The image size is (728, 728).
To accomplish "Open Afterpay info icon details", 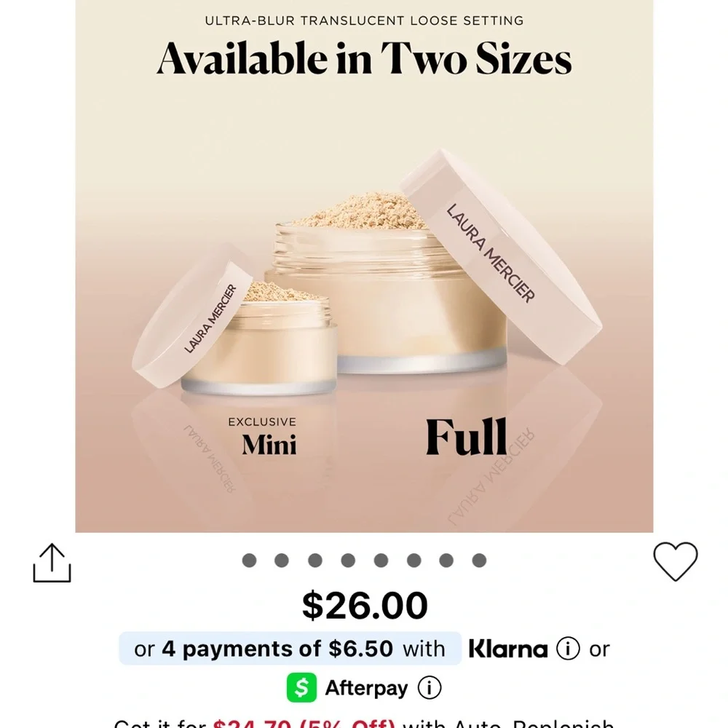I will coord(430,688).
